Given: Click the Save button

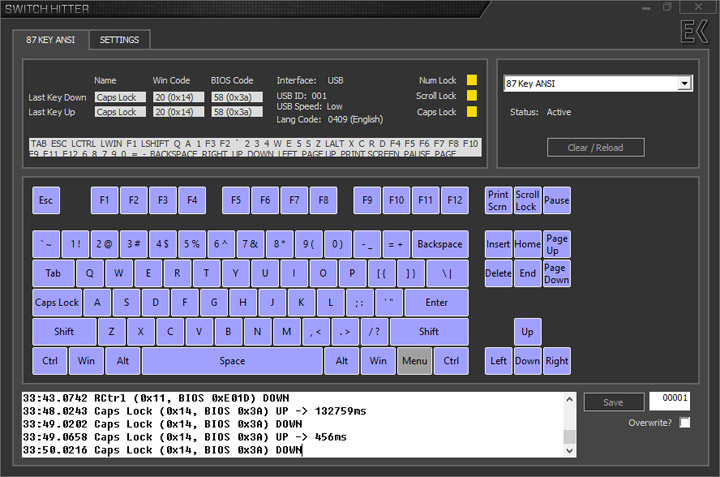Looking at the screenshot, I should tap(614, 401).
